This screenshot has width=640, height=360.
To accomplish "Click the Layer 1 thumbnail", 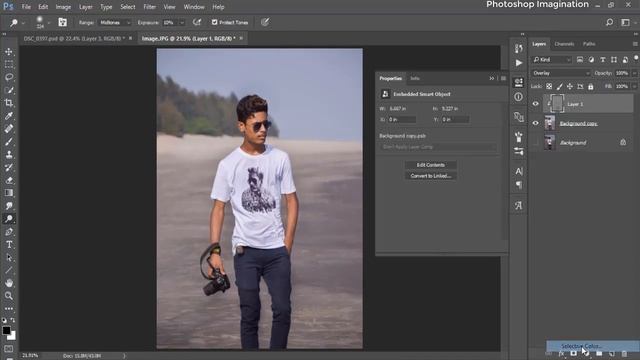I will [x=557, y=104].
